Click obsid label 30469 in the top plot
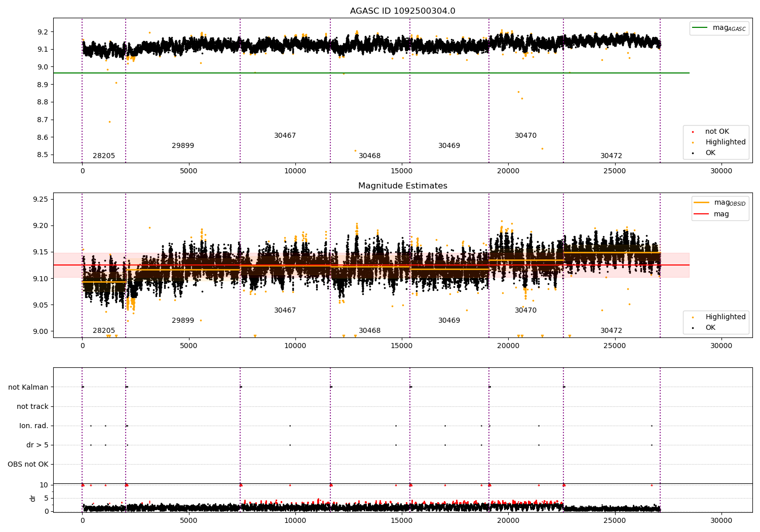 click(449, 146)
